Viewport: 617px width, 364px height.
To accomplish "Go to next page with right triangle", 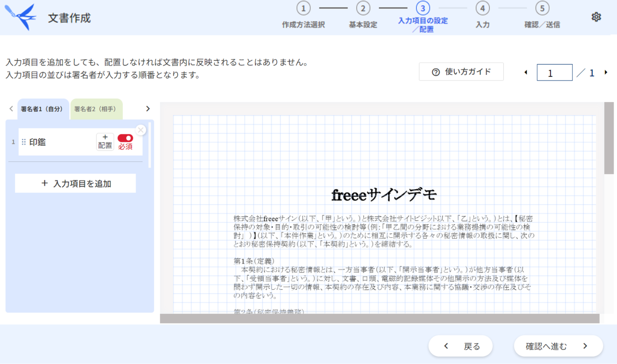I will [x=606, y=72].
